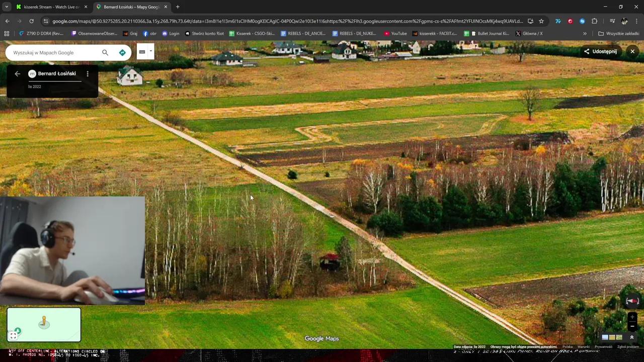Open the Login bookmark

click(x=171, y=34)
